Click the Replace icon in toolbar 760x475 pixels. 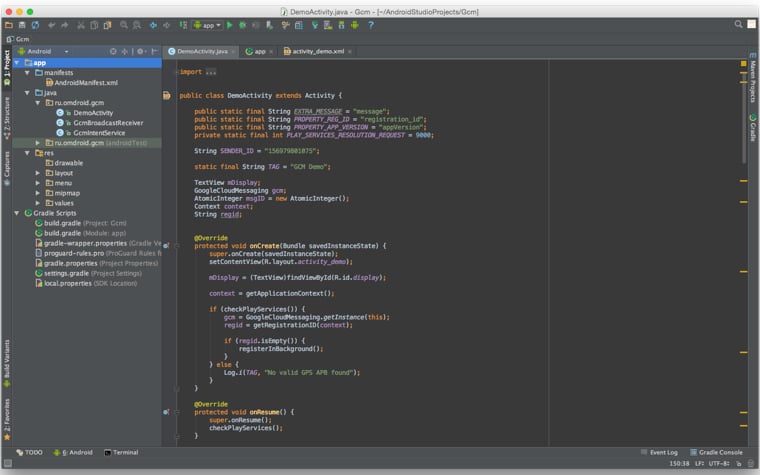pos(137,25)
